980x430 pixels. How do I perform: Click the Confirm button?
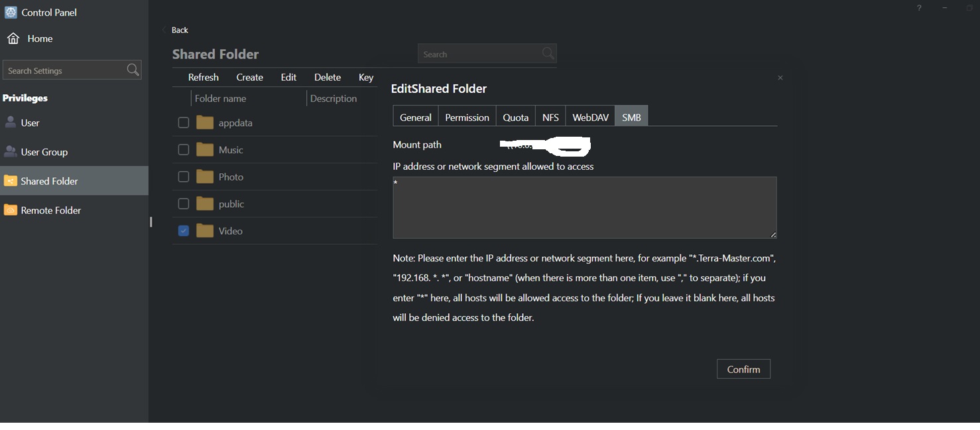743,369
